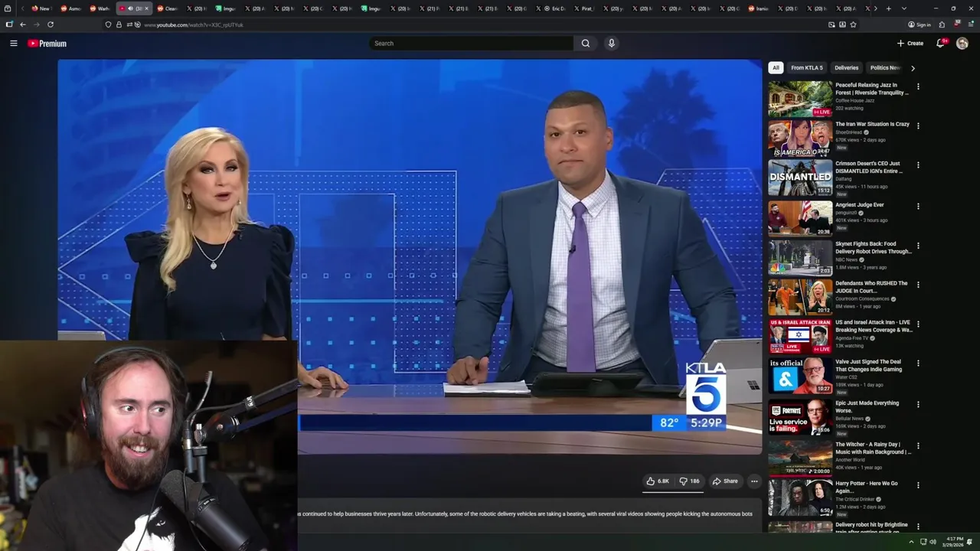980x551 pixels.
Task: Open more actions ellipsis under video
Action: [x=754, y=481]
